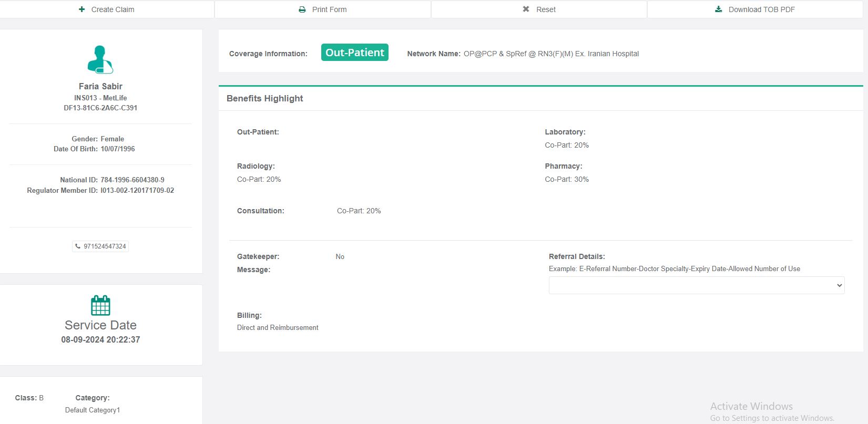Click the Referral Details dropdown arrow
This screenshot has height=424, width=868.
click(x=839, y=285)
